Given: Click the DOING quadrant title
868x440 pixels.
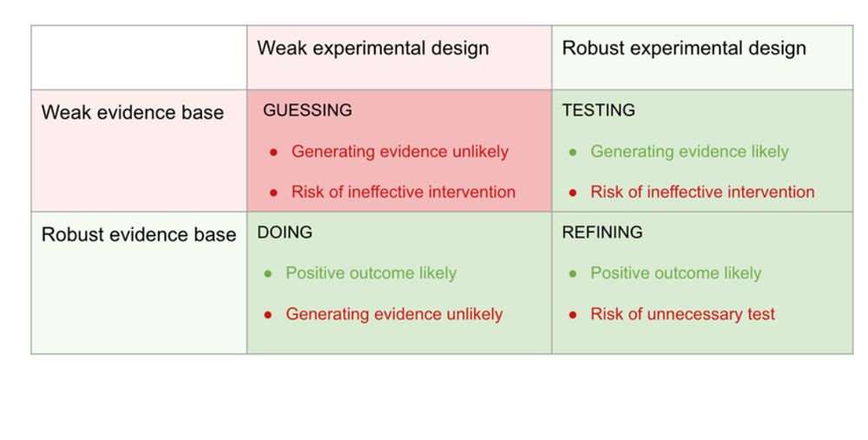Looking at the screenshot, I should tap(285, 232).
